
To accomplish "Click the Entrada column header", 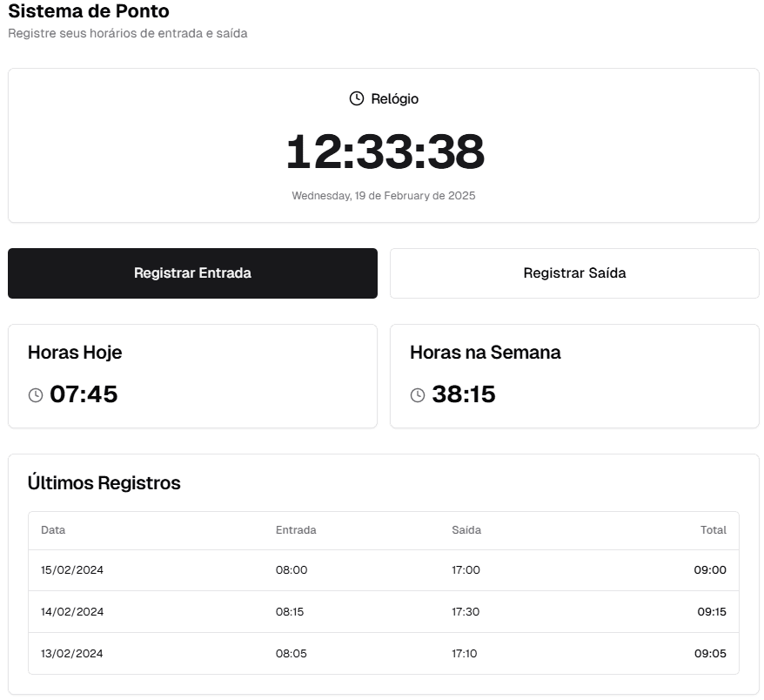I will coord(296,529).
